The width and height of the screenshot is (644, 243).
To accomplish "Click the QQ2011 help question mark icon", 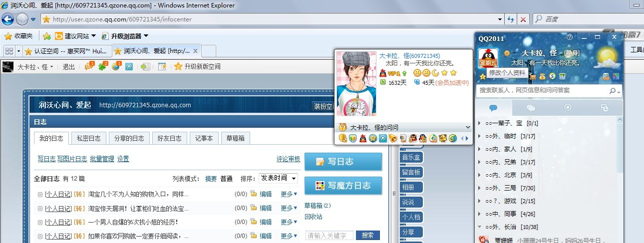I will click(570, 37).
